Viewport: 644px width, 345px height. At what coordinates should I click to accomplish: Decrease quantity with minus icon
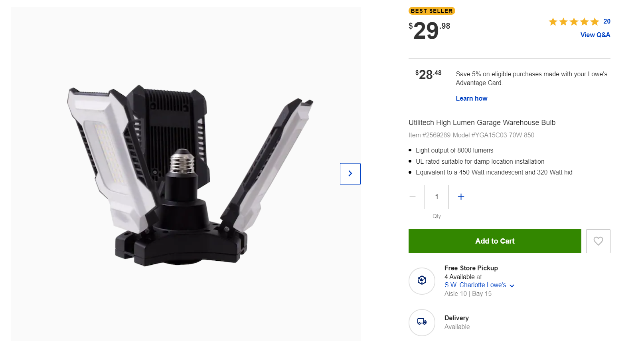pyautogui.click(x=413, y=197)
